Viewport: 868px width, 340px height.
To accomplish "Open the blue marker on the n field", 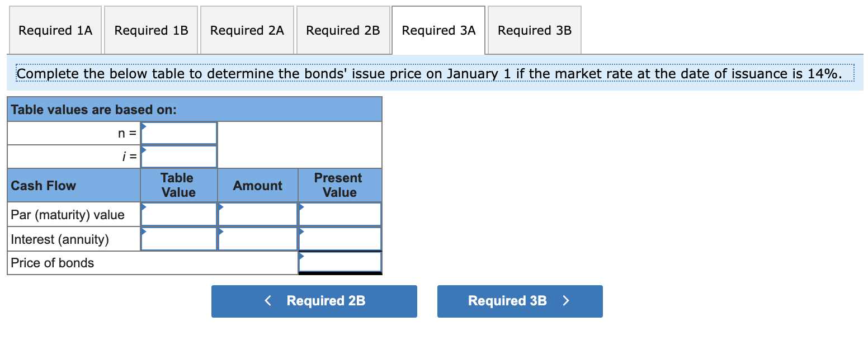I will [144, 125].
